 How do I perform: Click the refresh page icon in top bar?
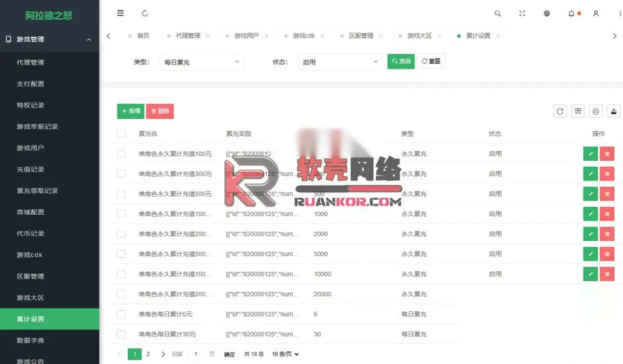[145, 13]
